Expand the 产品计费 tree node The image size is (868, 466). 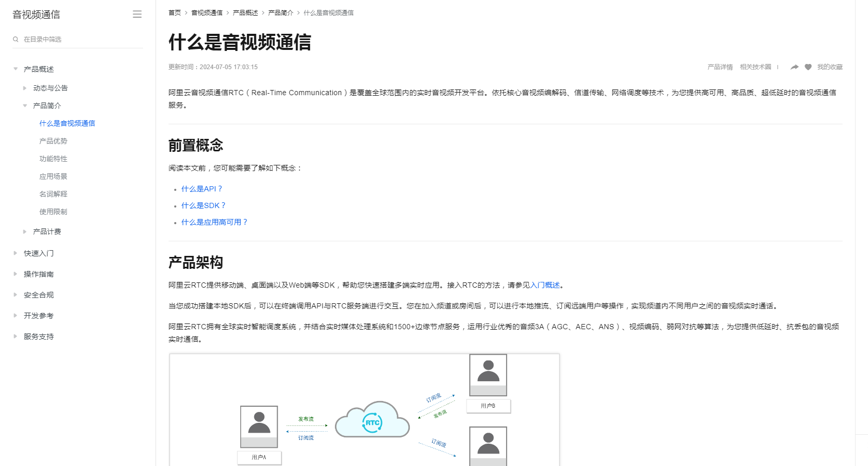tap(24, 231)
